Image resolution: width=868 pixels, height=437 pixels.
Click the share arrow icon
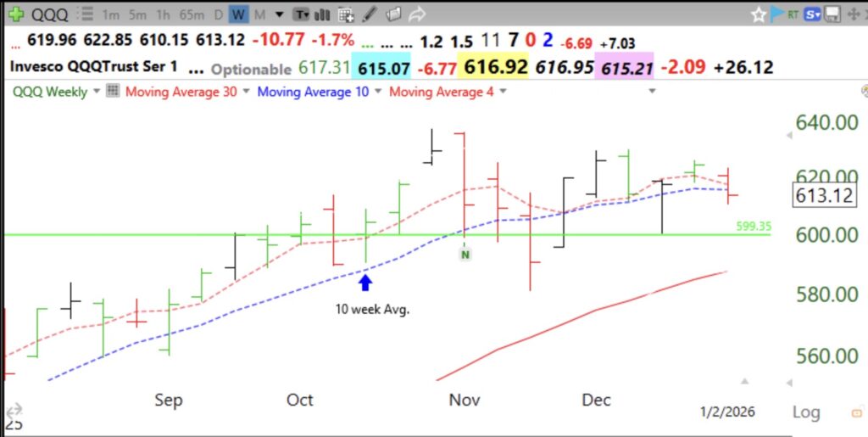pos(417,14)
